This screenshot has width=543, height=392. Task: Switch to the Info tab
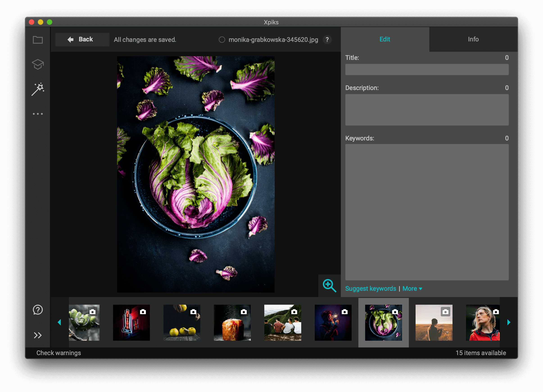pos(473,39)
